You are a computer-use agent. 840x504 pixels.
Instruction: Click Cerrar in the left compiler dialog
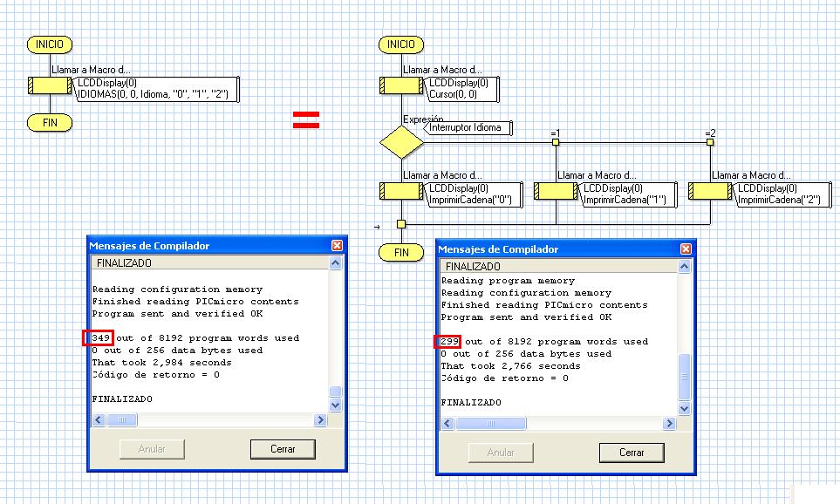click(283, 449)
